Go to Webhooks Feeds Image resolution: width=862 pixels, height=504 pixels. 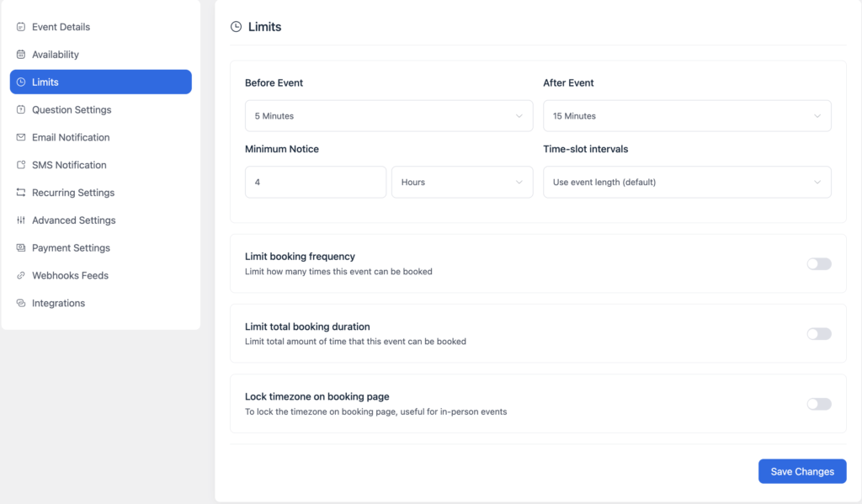101,275
